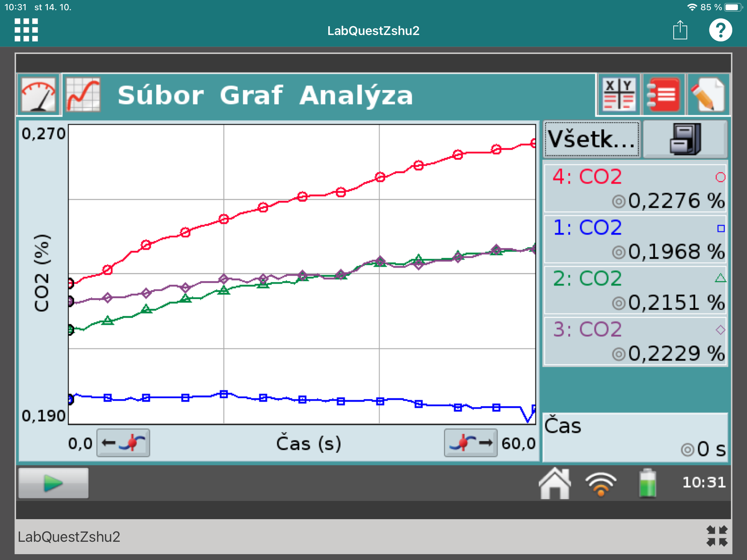Click the file cabinet store run icon
Viewport: 747px width, 560px height.
click(x=685, y=139)
